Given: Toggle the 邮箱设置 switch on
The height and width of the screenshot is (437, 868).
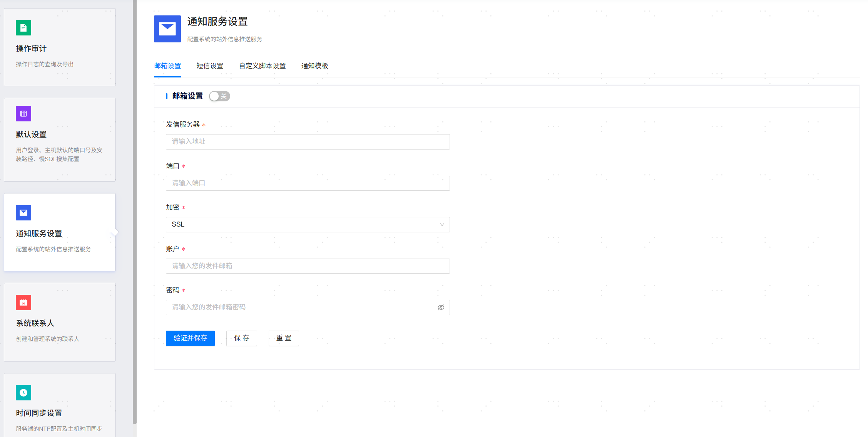Looking at the screenshot, I should click(x=219, y=96).
